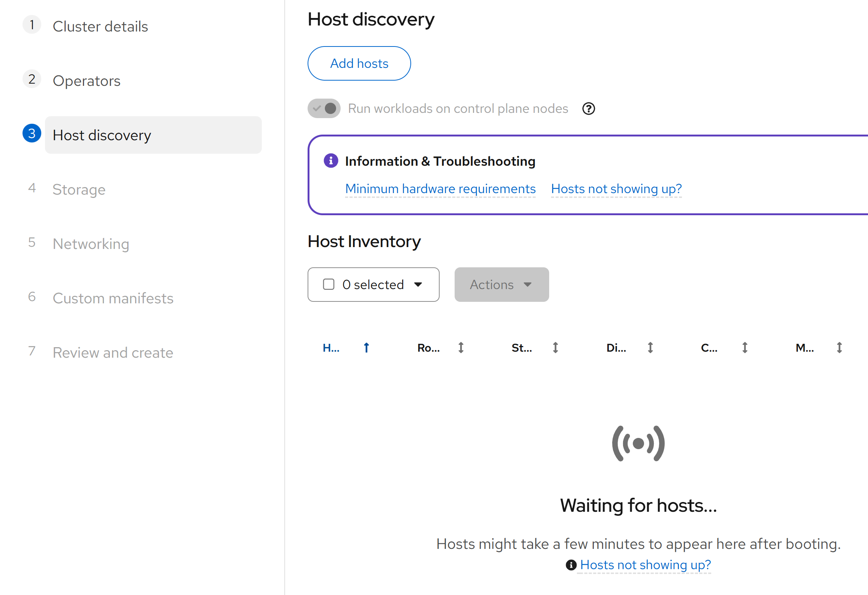
Task: Click step number 1 circle
Action: point(32,25)
